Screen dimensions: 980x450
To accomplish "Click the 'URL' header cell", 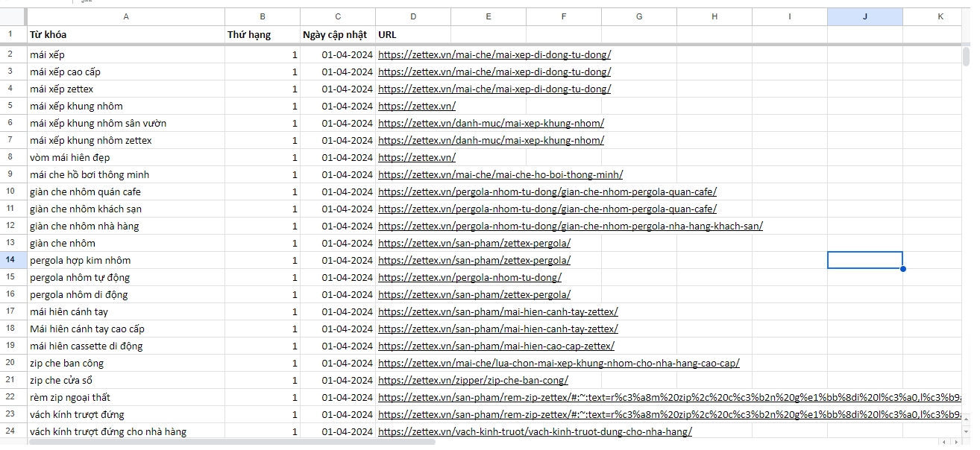I will (x=413, y=34).
